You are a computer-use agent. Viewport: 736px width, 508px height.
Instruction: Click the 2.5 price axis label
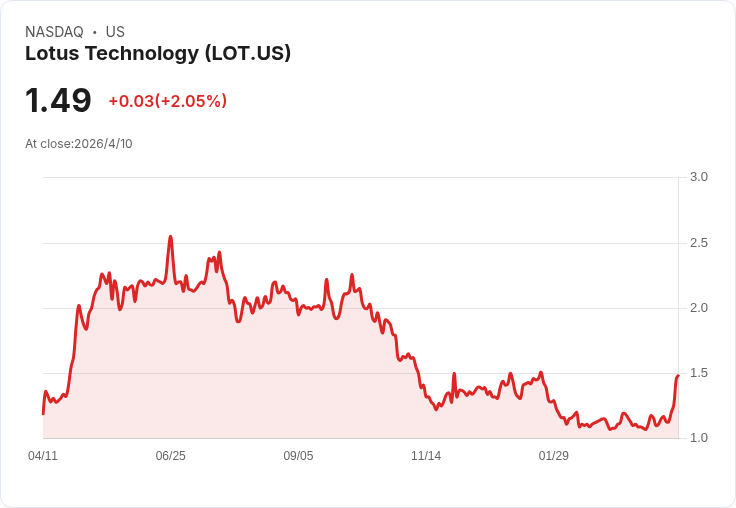(x=699, y=243)
